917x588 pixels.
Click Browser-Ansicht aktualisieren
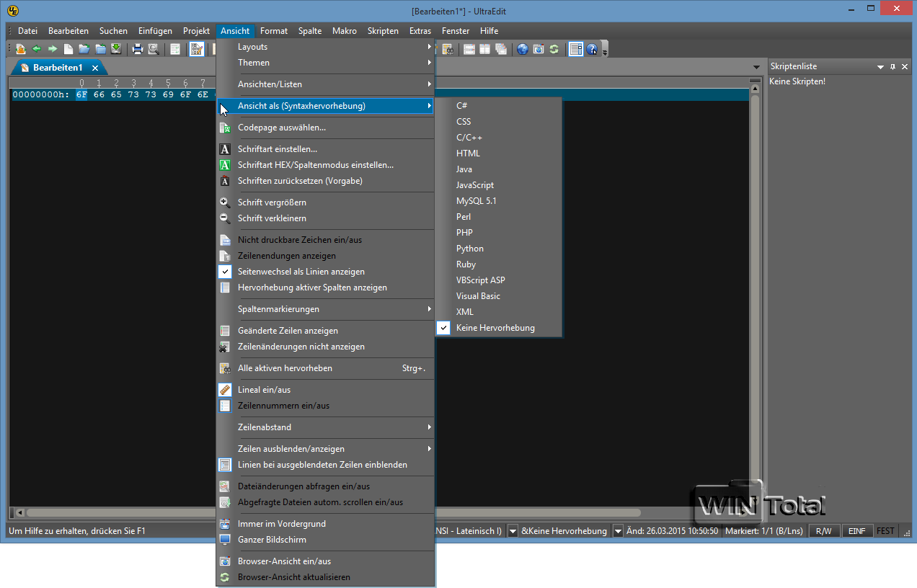tap(326, 577)
